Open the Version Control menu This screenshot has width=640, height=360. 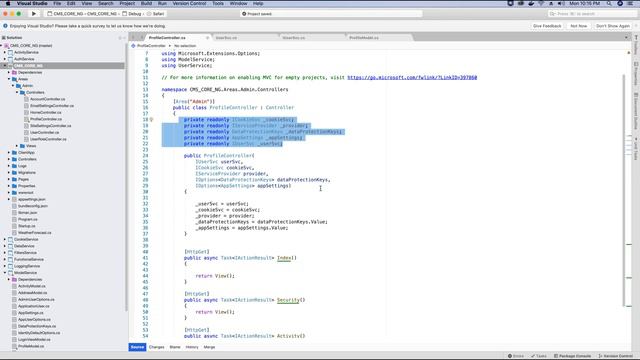(189, 3)
